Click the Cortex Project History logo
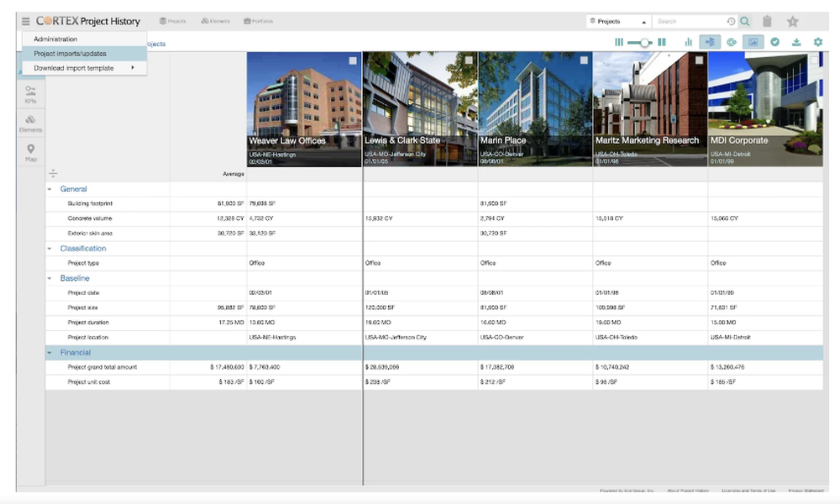 click(88, 22)
